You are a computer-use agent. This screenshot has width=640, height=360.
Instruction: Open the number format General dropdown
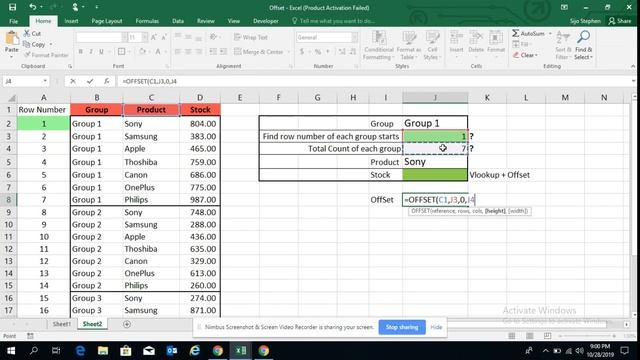(x=354, y=38)
